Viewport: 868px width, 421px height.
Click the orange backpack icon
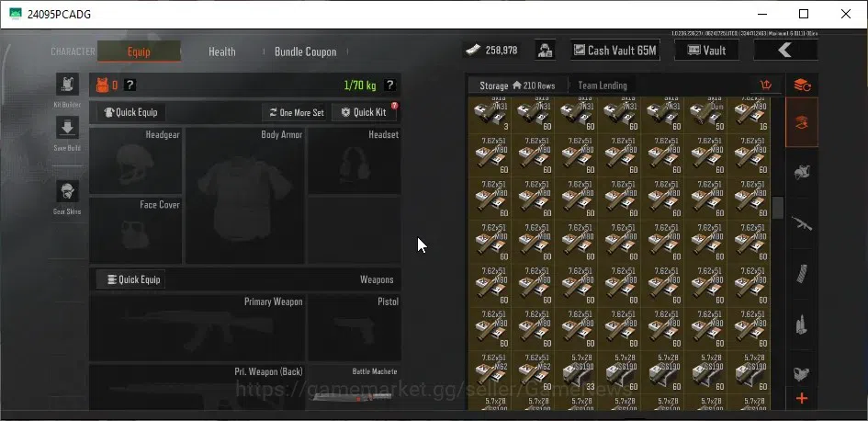click(x=102, y=85)
